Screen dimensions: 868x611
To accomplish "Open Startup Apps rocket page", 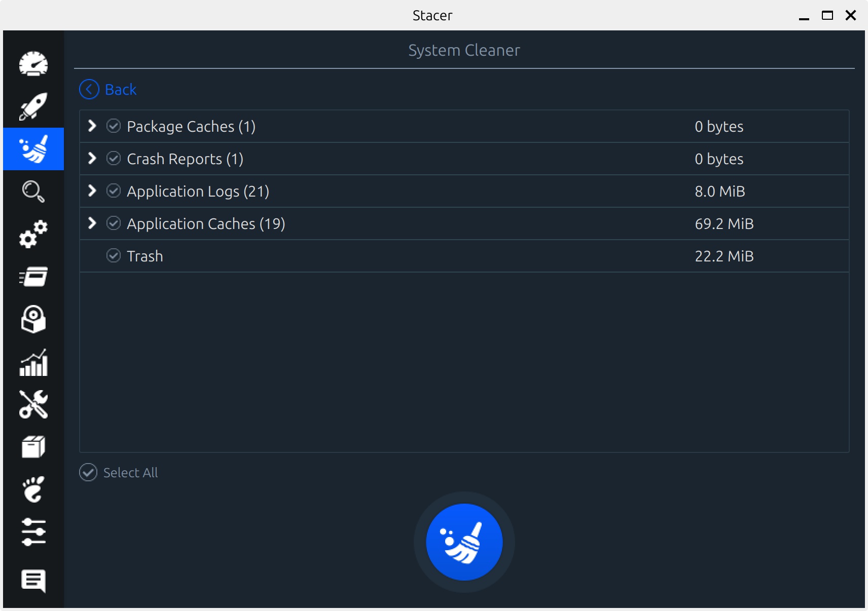I will coord(33,106).
